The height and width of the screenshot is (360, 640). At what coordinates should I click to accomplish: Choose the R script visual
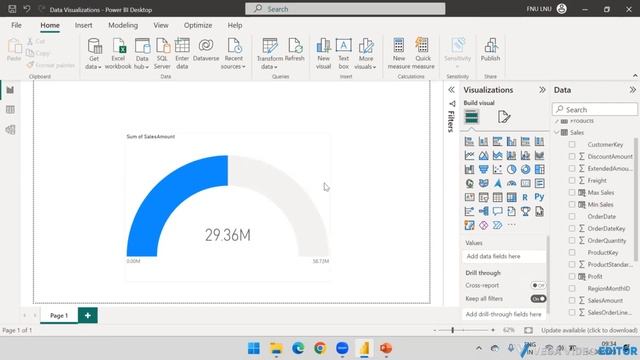click(x=525, y=198)
